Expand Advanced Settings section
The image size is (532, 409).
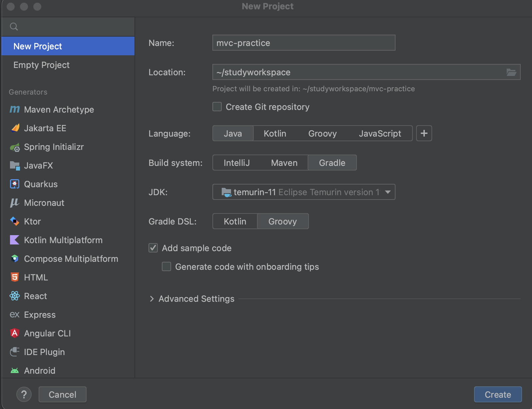coord(152,299)
